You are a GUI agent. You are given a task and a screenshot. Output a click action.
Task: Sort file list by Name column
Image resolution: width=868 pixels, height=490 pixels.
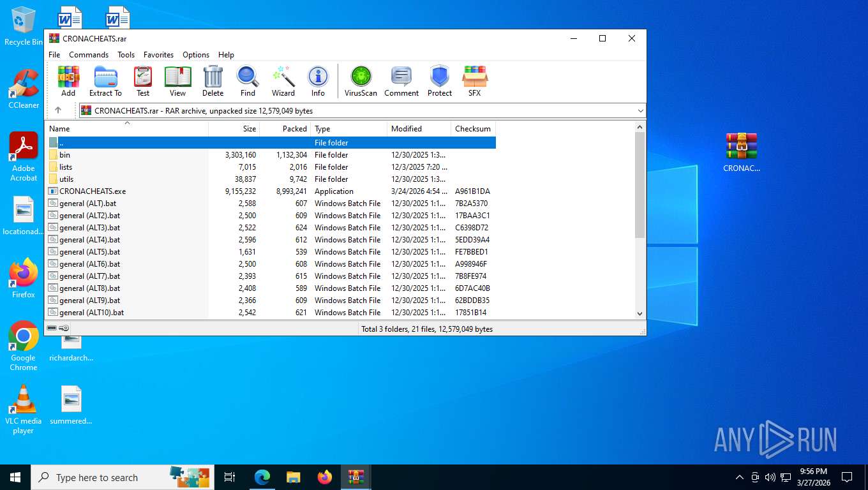tap(126, 128)
